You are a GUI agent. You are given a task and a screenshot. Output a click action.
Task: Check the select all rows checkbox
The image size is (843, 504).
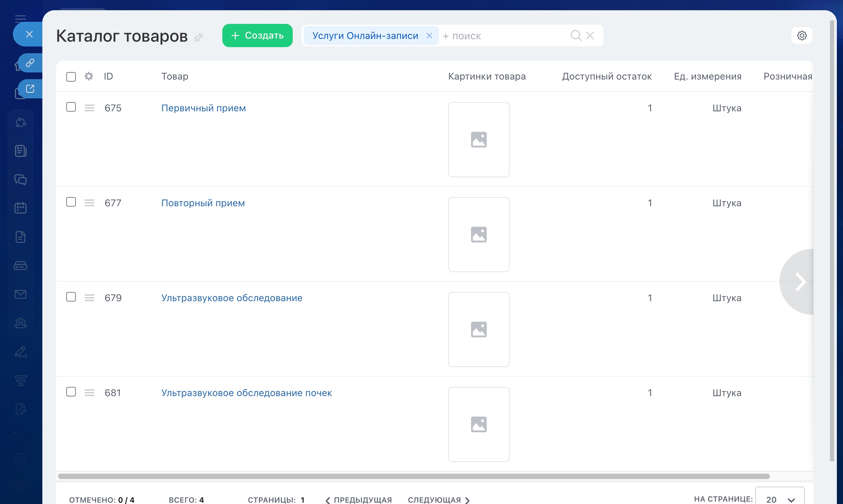coord(71,76)
